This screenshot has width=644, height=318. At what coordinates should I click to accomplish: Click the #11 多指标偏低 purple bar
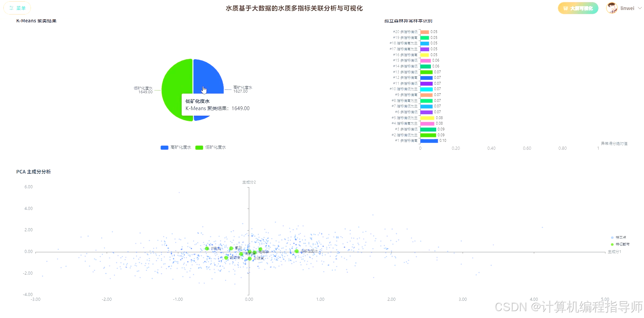426,84
